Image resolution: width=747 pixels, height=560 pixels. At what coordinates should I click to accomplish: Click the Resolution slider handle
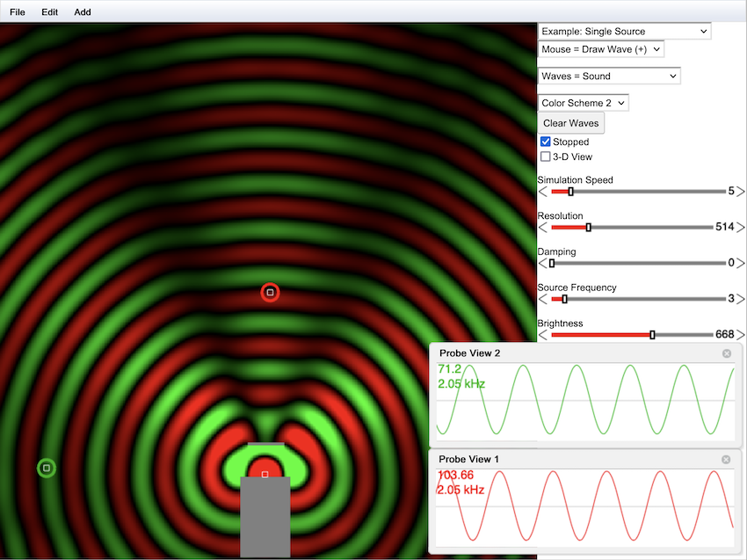(x=588, y=228)
